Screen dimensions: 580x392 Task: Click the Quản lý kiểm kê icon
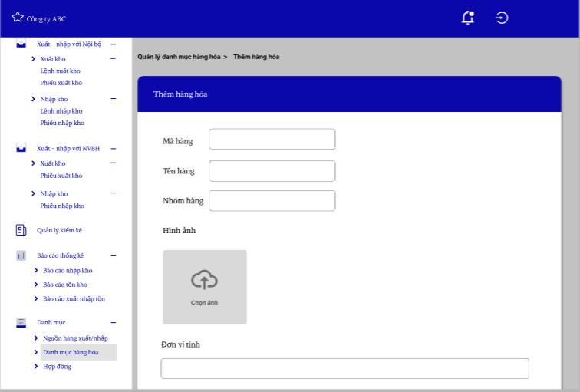click(21, 230)
